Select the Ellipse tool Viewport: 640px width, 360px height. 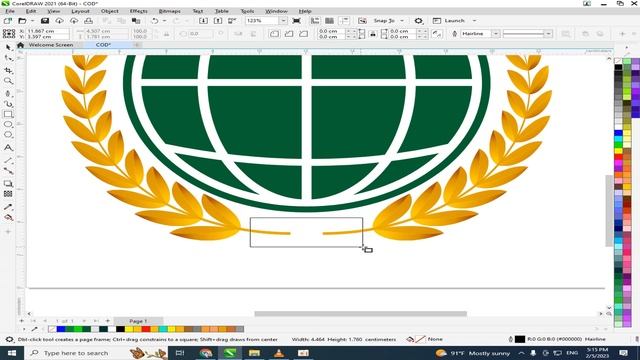click(8, 124)
